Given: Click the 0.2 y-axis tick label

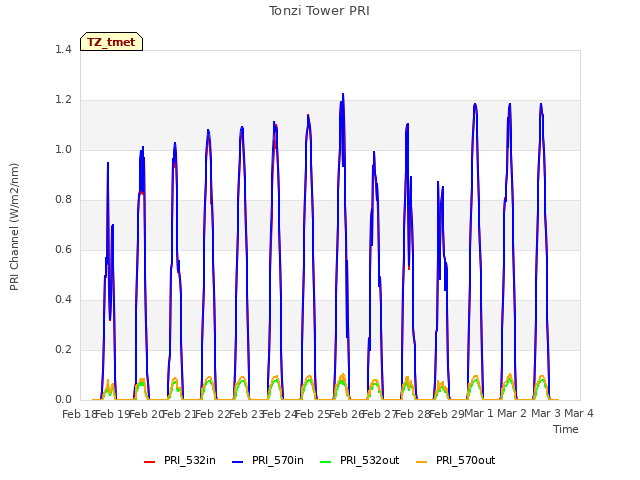Looking at the screenshot, I should coord(63,349).
